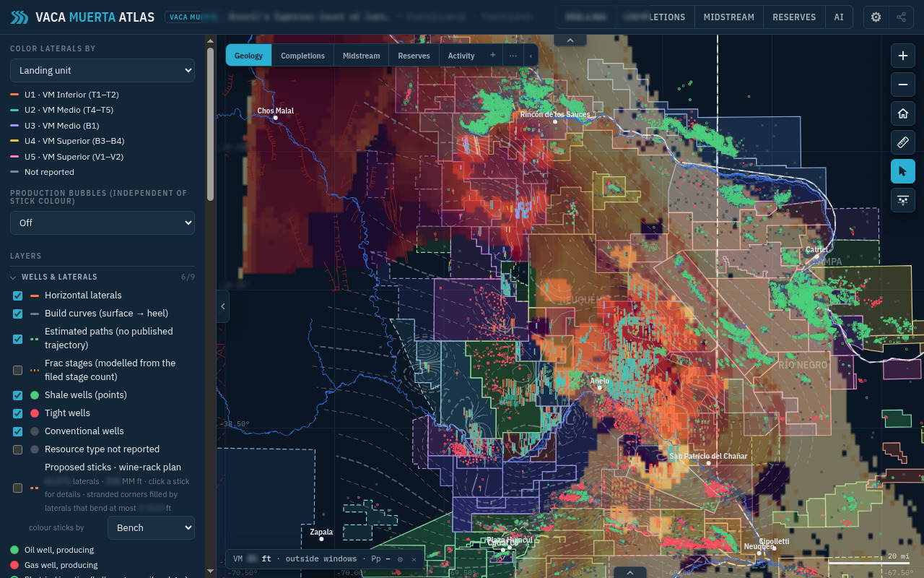Click the Chos Malal town marker
Screen dimensions: 924x578
tap(275, 118)
